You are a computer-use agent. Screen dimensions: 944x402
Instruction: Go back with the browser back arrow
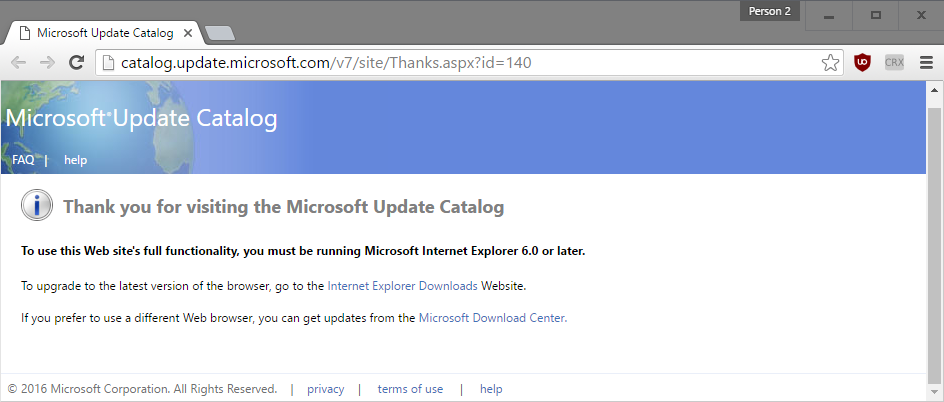click(x=19, y=63)
